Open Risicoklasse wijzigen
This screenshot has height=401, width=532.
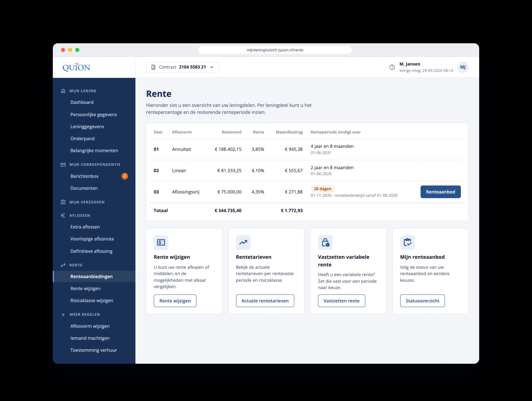pos(92,300)
